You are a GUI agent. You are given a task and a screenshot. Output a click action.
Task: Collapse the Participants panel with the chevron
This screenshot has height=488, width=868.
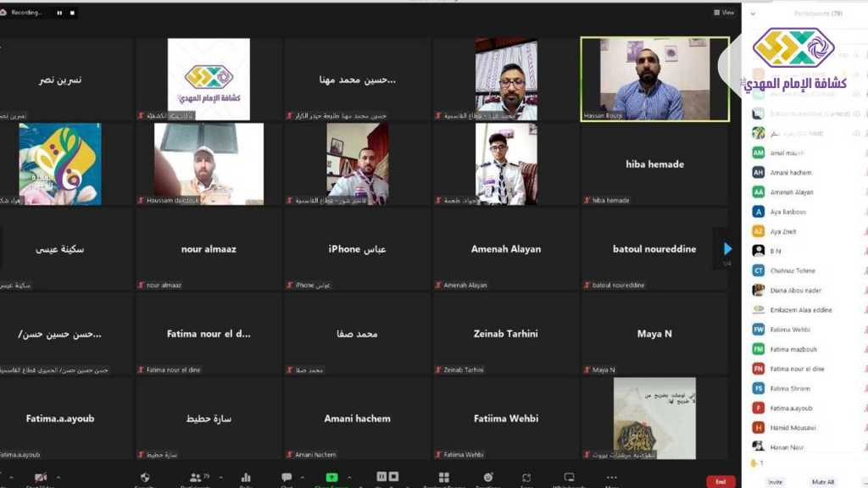coord(753,14)
